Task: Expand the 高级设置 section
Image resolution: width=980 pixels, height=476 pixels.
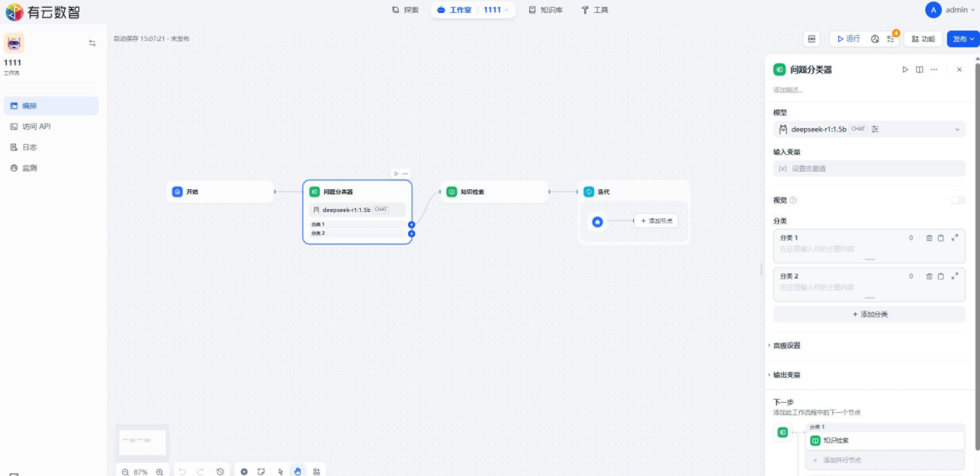Action: pyautogui.click(x=786, y=346)
